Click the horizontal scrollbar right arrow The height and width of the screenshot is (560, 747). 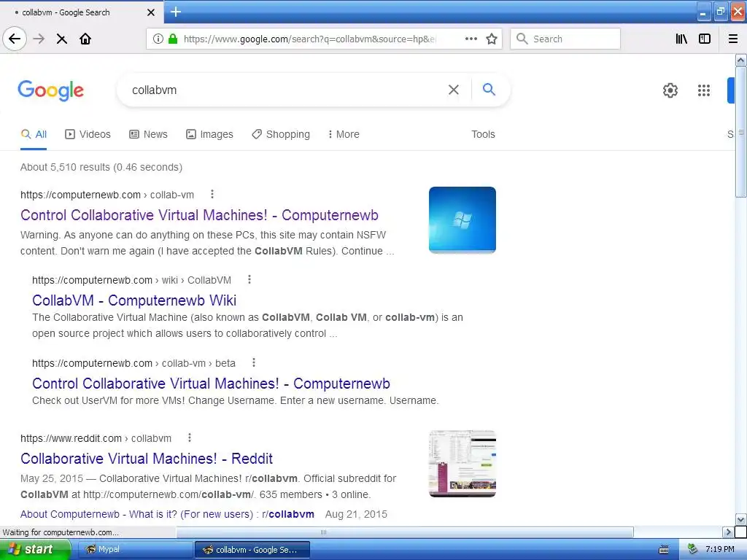(727, 532)
